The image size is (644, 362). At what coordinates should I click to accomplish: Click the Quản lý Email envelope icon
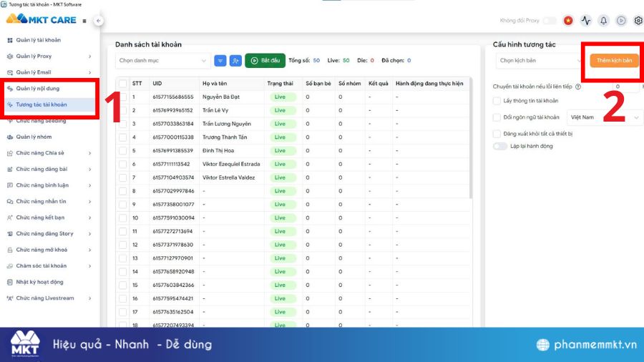click(x=10, y=72)
